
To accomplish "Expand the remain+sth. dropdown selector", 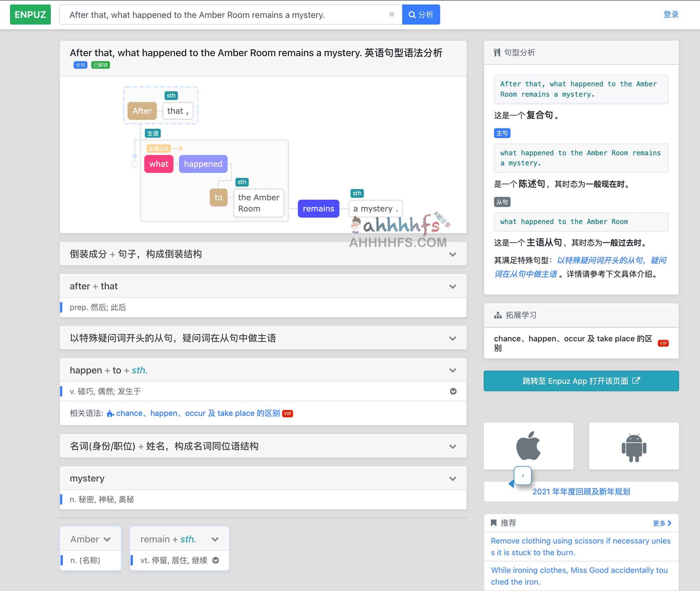I will (x=217, y=539).
